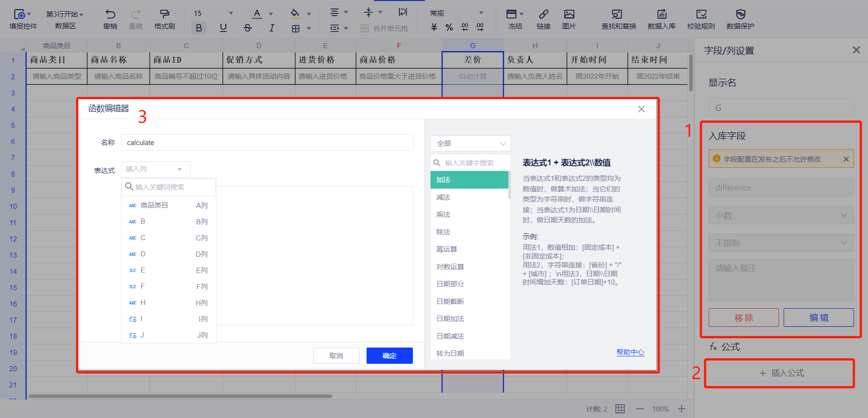Toggle Bold formatting
This screenshot has width=868, height=418.
click(x=199, y=28)
